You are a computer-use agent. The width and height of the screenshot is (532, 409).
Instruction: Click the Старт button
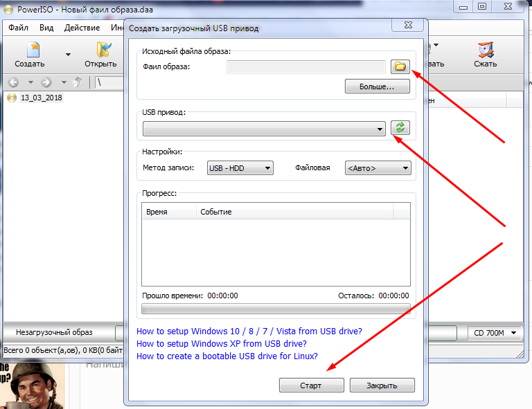click(312, 385)
